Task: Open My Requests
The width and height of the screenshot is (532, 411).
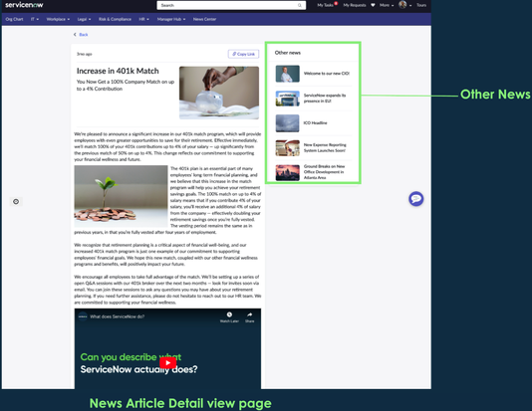Action: pyautogui.click(x=355, y=5)
